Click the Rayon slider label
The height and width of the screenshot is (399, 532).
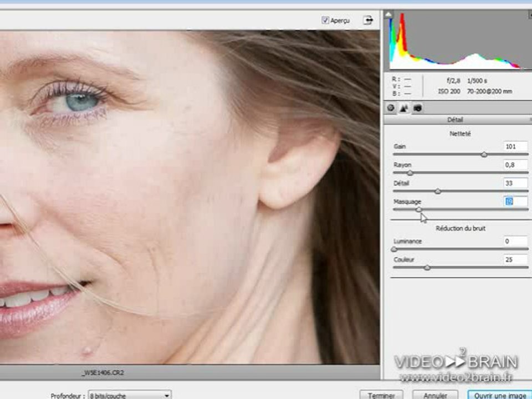(402, 165)
